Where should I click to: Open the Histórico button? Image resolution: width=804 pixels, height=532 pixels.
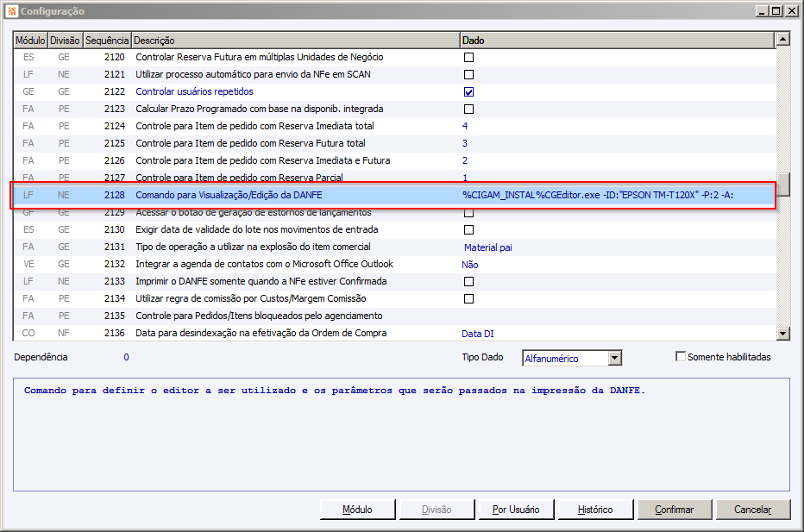(x=595, y=510)
